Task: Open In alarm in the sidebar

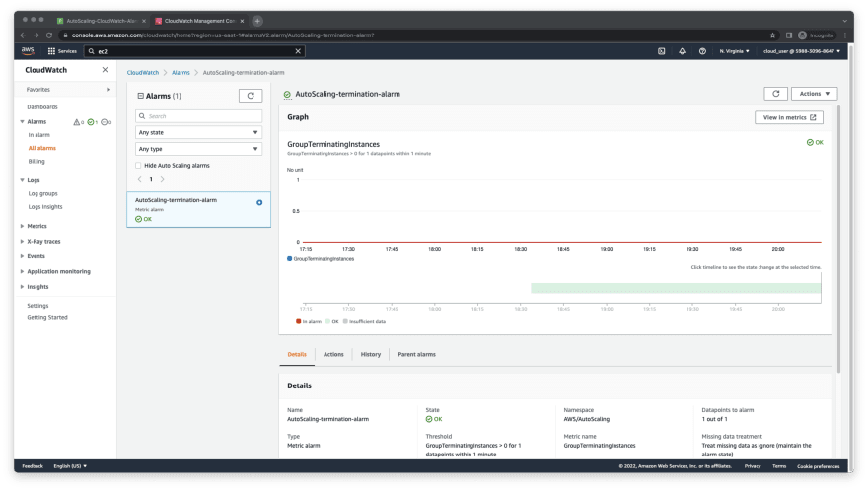Action: (x=38, y=135)
